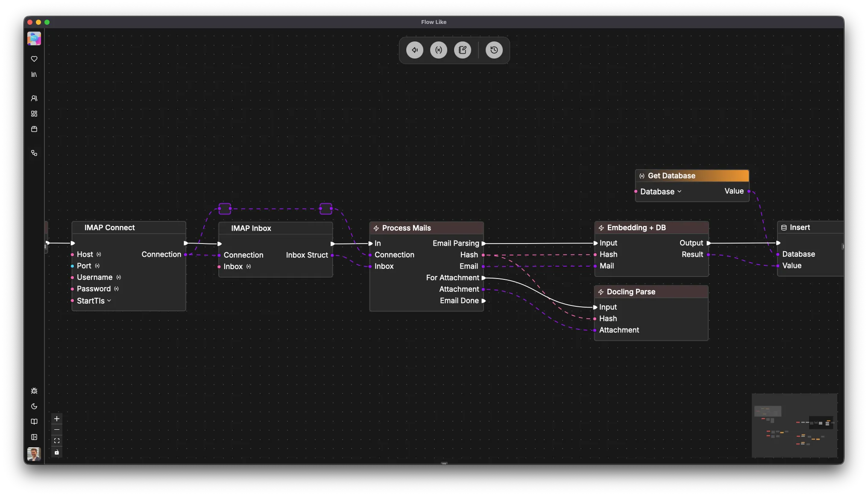
Task: Zoom out using the minus button
Action: click(x=57, y=430)
